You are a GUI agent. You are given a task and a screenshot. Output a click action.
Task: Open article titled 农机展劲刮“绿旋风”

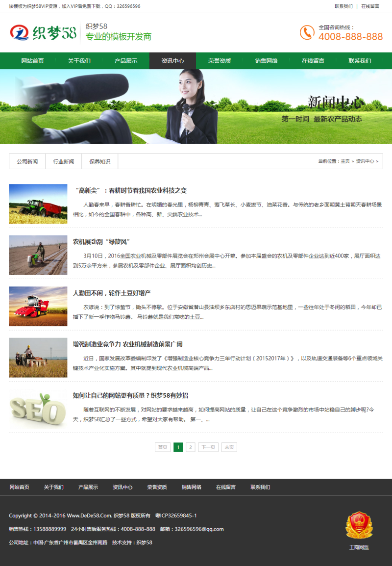[101, 241]
